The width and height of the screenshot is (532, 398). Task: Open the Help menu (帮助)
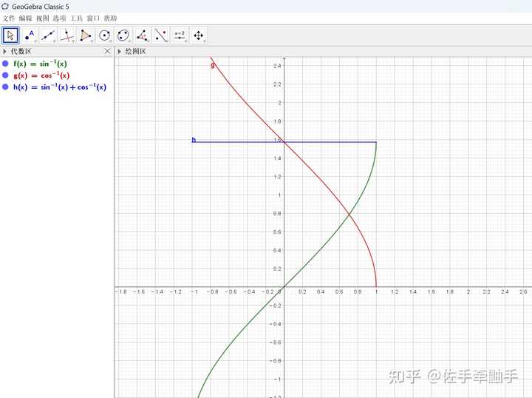click(x=110, y=18)
